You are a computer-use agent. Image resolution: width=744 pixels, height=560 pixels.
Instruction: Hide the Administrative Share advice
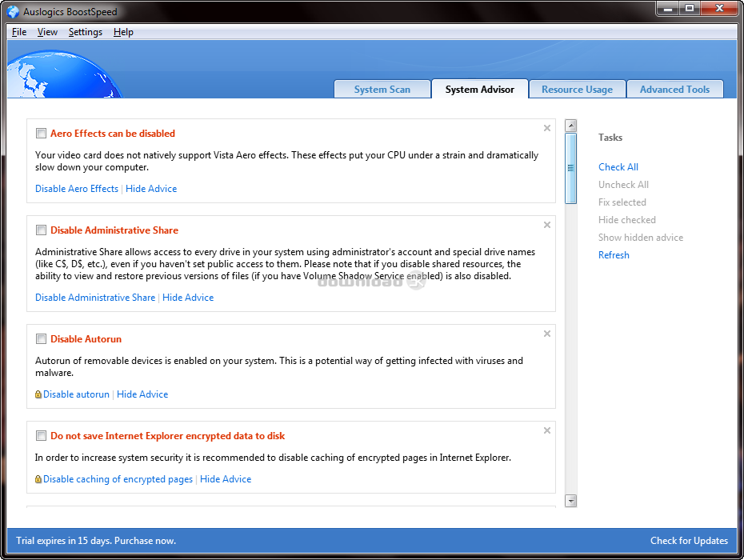click(188, 298)
